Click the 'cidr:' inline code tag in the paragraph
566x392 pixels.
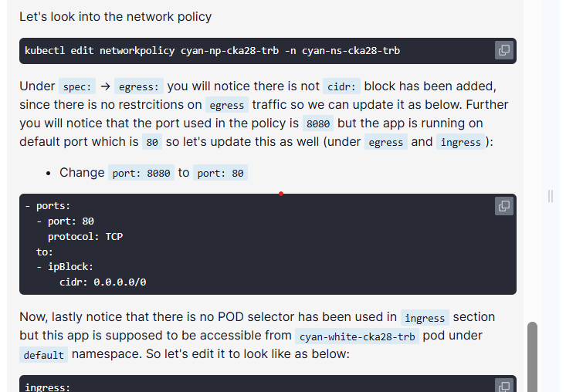341,86
